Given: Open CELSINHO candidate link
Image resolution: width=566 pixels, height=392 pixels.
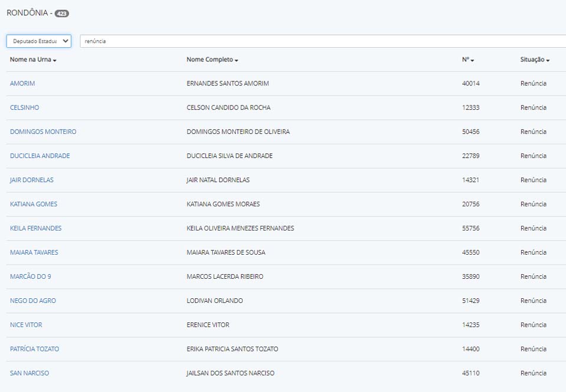Looking at the screenshot, I should click(x=25, y=108).
